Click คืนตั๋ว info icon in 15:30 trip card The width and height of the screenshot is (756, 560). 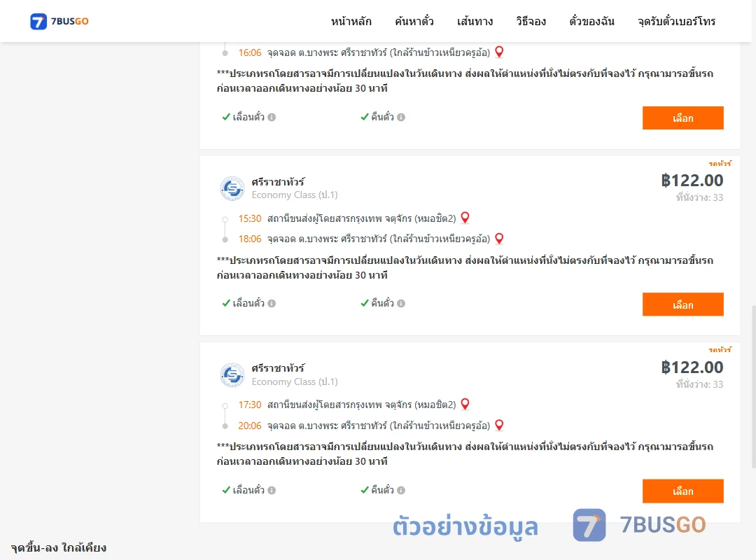(x=401, y=303)
